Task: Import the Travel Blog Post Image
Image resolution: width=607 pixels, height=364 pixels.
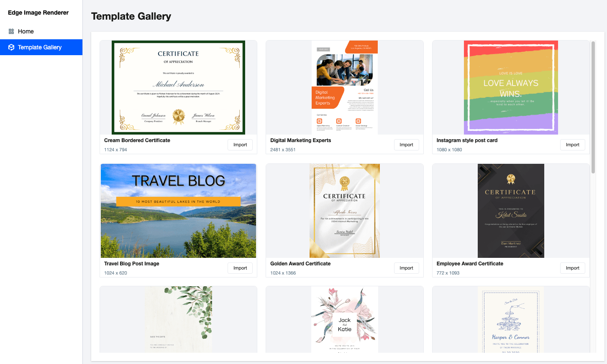Action: pos(240,268)
